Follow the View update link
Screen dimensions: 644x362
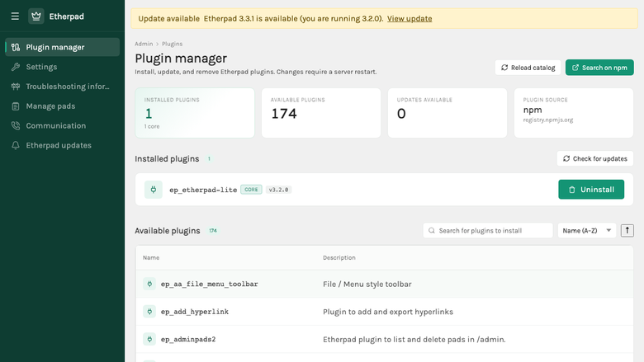pyautogui.click(x=410, y=18)
